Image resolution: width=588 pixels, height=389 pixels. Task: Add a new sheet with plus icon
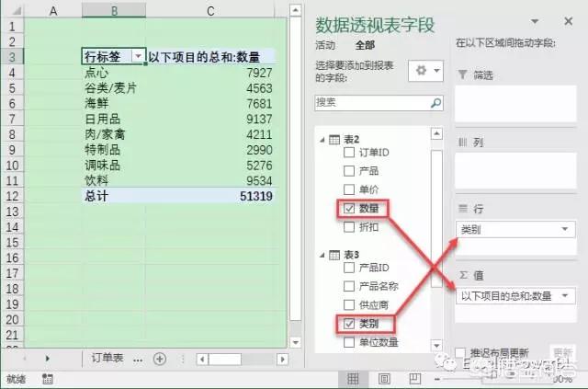[160, 359]
